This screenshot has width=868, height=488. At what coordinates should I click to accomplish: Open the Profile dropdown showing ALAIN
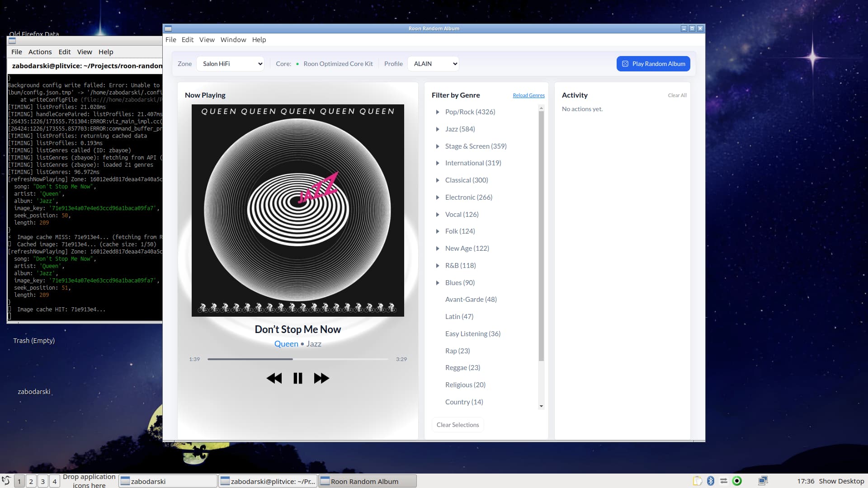433,64
